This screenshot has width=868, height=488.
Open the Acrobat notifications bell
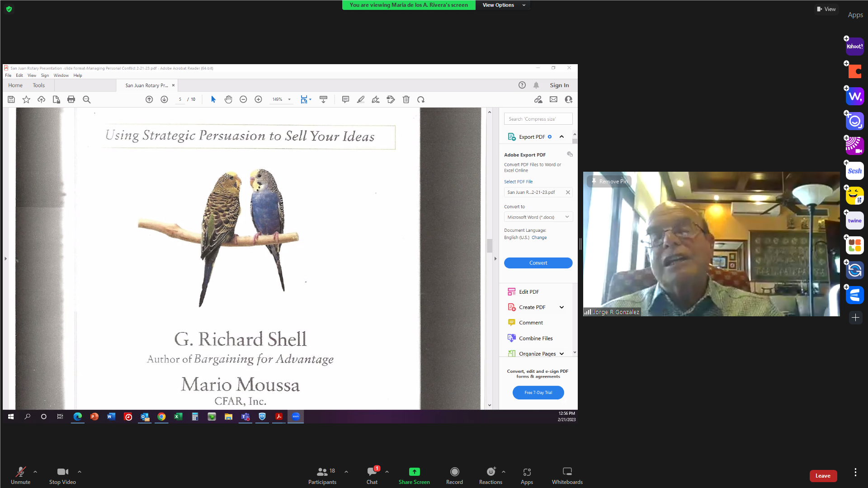click(x=536, y=85)
